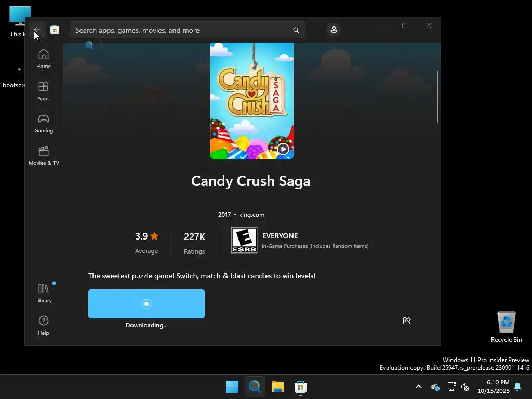Go back with the Store back arrow
The width and height of the screenshot is (532, 399).
point(37,30)
